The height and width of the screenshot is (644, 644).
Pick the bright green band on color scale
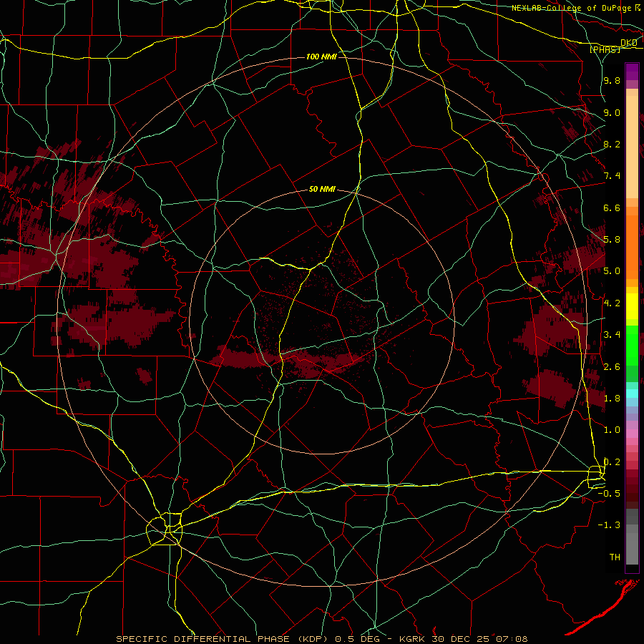(x=632, y=345)
